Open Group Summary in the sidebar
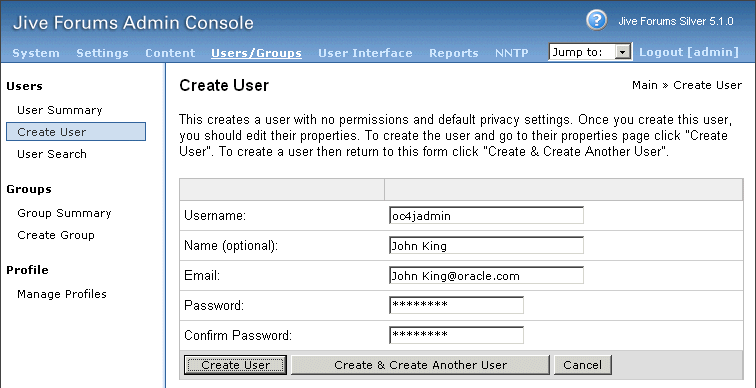The height and width of the screenshot is (388, 756). (x=64, y=213)
